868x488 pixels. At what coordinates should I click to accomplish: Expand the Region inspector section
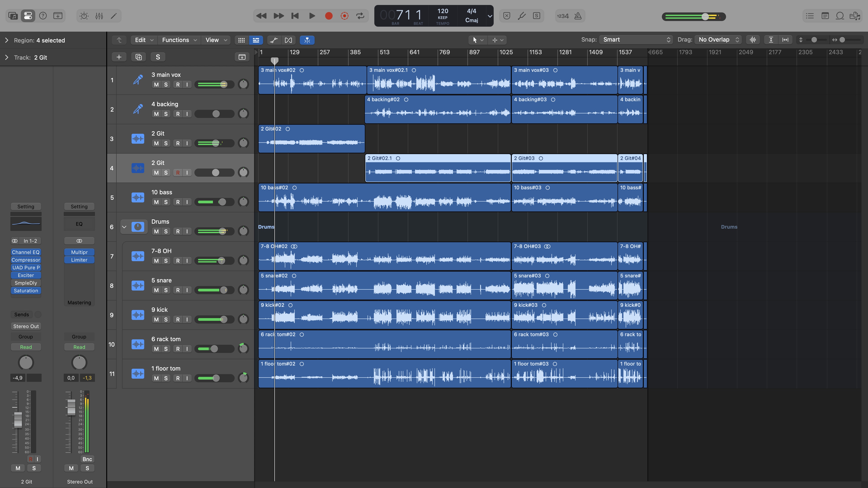pyautogui.click(x=6, y=40)
